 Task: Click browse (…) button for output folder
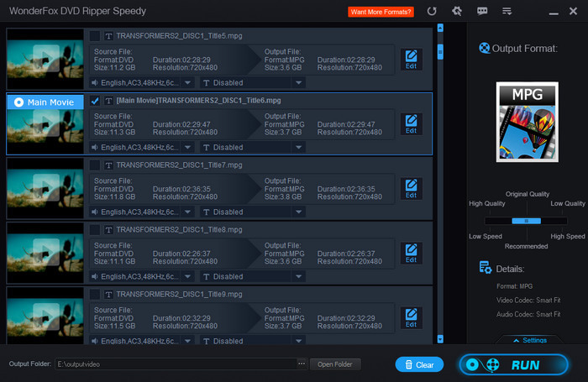[302, 364]
